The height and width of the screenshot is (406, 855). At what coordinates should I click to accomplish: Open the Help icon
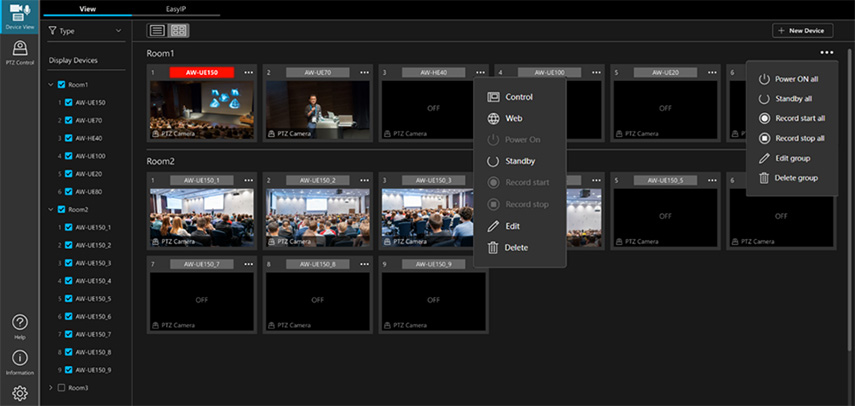pos(20,326)
